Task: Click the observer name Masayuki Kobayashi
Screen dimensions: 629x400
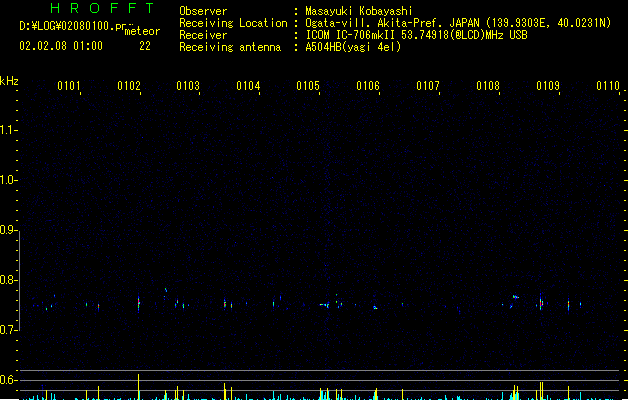Action: [359, 11]
